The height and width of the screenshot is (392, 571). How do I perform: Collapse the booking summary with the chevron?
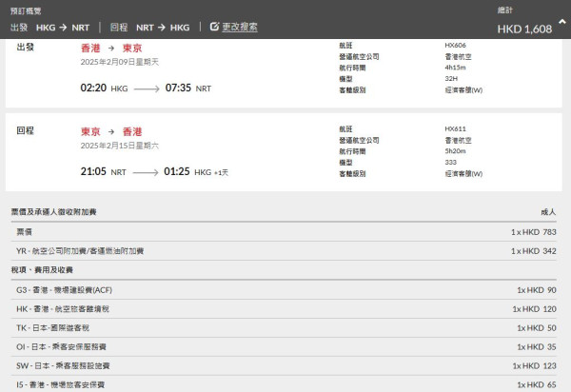pos(562,22)
